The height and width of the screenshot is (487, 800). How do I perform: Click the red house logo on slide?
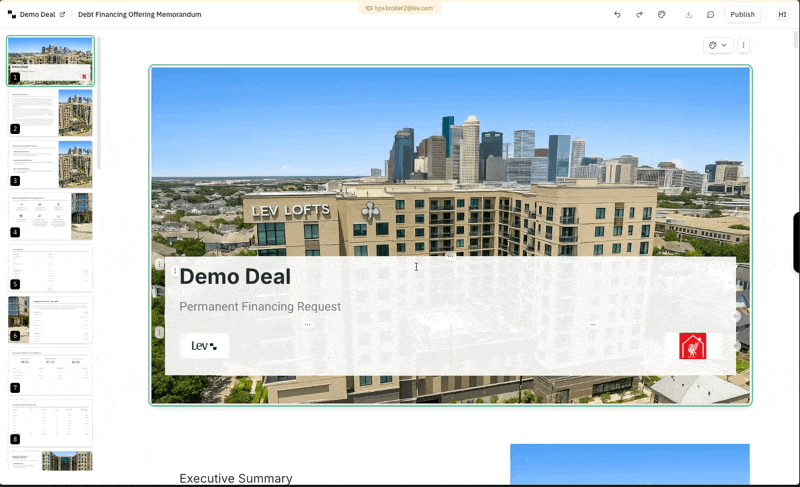(692, 346)
